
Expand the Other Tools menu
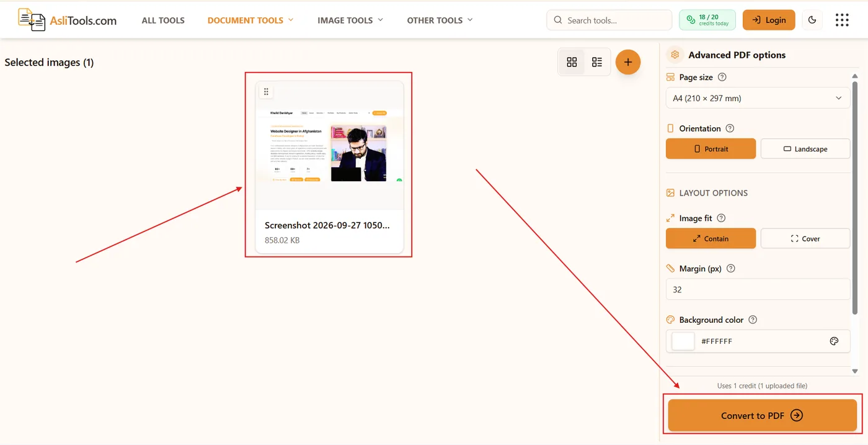440,20
